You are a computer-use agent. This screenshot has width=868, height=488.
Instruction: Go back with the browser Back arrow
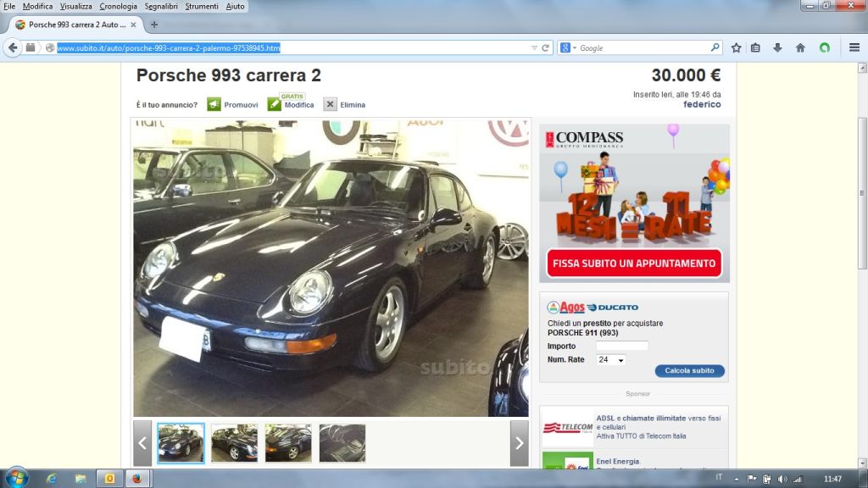coord(13,47)
